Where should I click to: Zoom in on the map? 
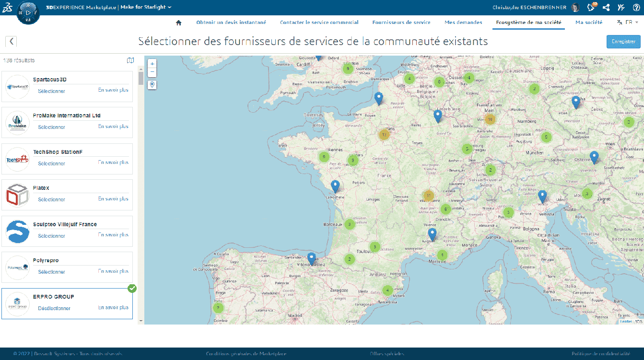pos(152,64)
